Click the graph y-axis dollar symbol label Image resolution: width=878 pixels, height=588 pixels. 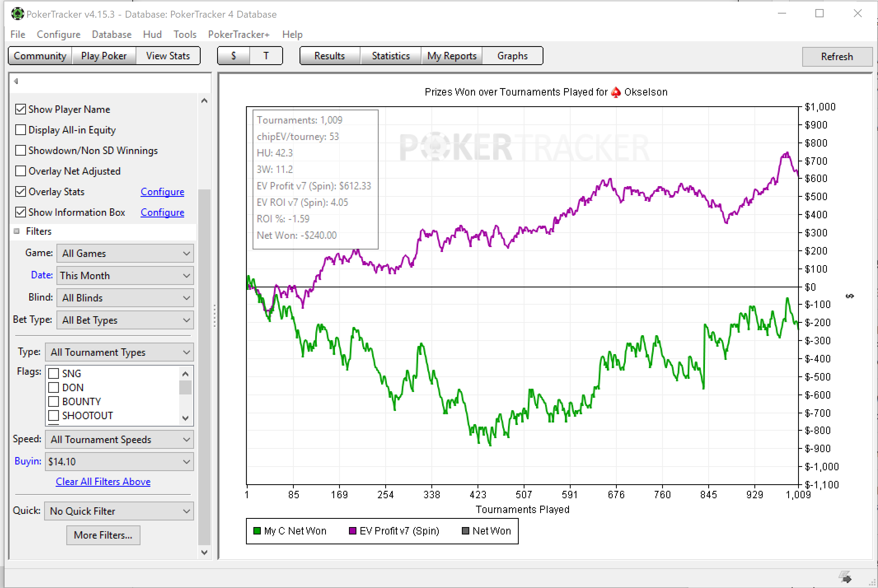click(x=850, y=296)
